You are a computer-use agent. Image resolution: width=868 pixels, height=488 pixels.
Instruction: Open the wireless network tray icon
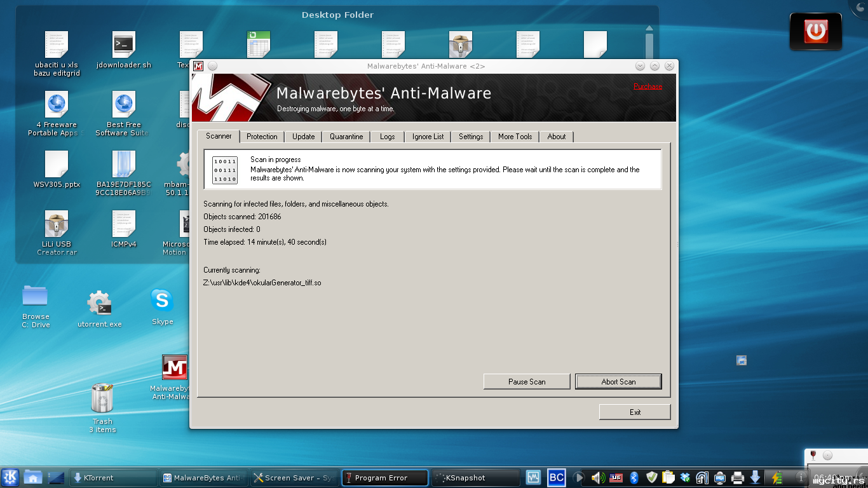click(x=702, y=477)
